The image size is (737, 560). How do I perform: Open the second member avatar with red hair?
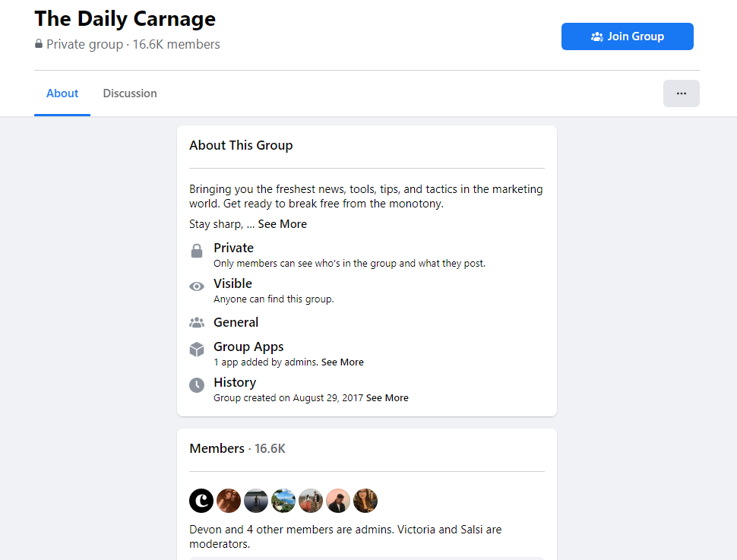tap(229, 501)
